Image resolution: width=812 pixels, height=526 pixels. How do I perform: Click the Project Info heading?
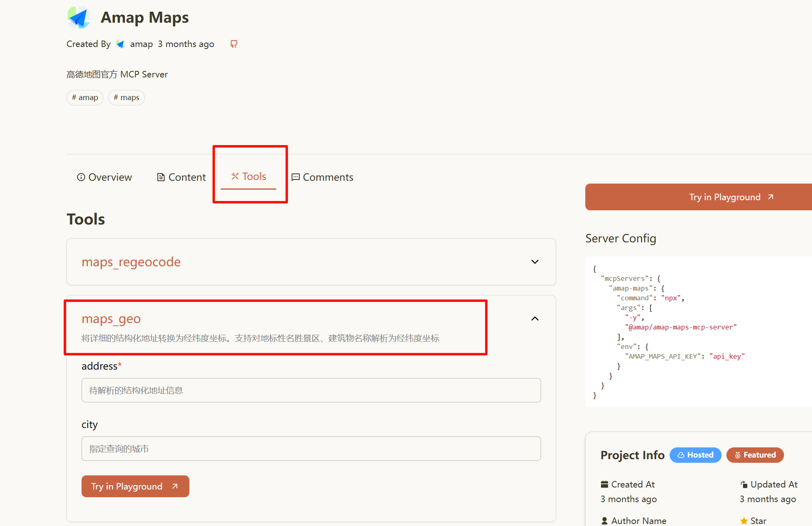coord(632,455)
